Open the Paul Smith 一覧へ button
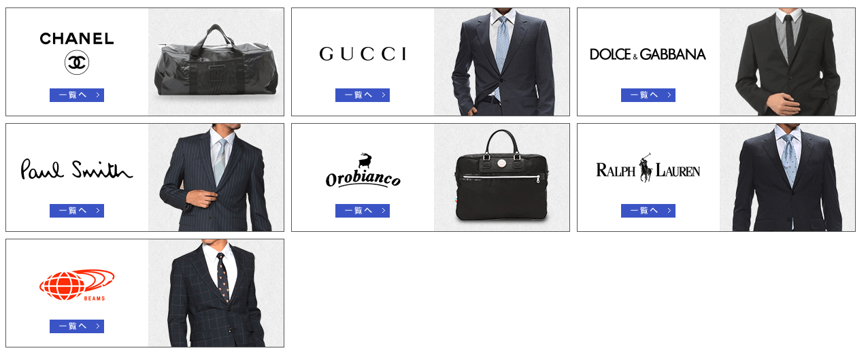The width and height of the screenshot is (868, 357). (x=77, y=211)
